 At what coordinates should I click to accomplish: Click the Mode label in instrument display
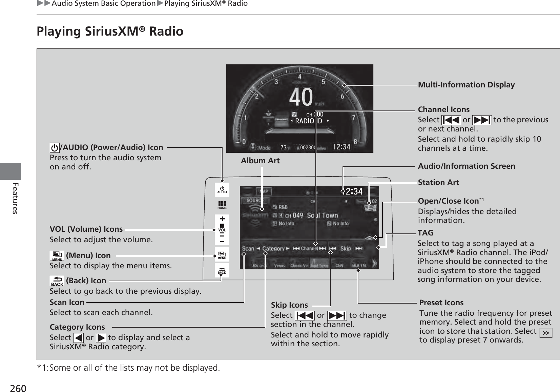click(x=264, y=148)
